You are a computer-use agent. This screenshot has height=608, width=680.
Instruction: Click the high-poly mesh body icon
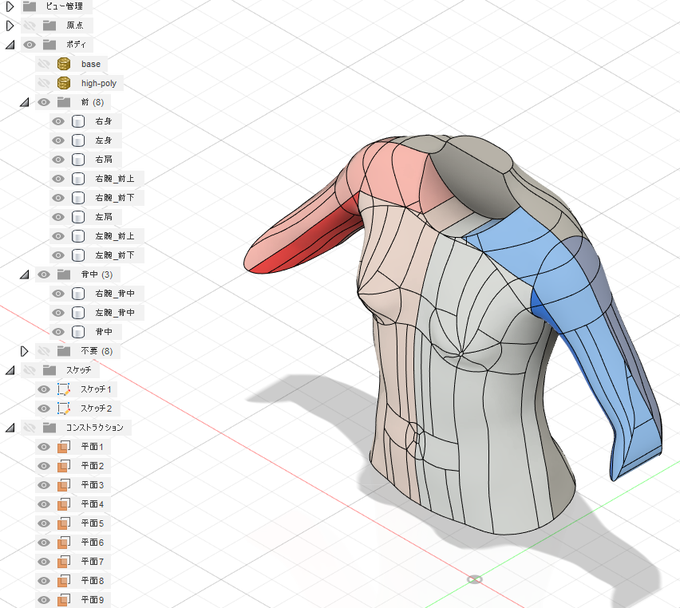coord(64,83)
